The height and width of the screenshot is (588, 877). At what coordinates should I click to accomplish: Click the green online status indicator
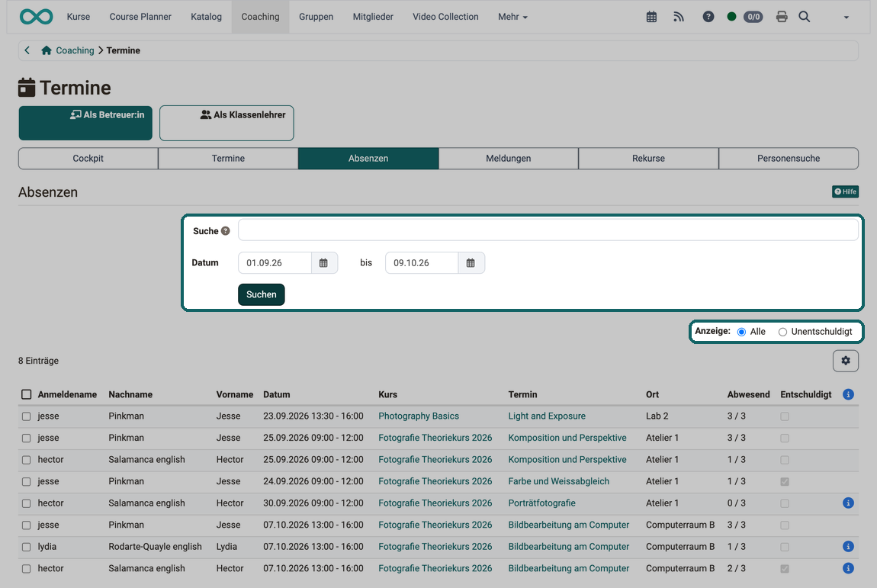(731, 17)
